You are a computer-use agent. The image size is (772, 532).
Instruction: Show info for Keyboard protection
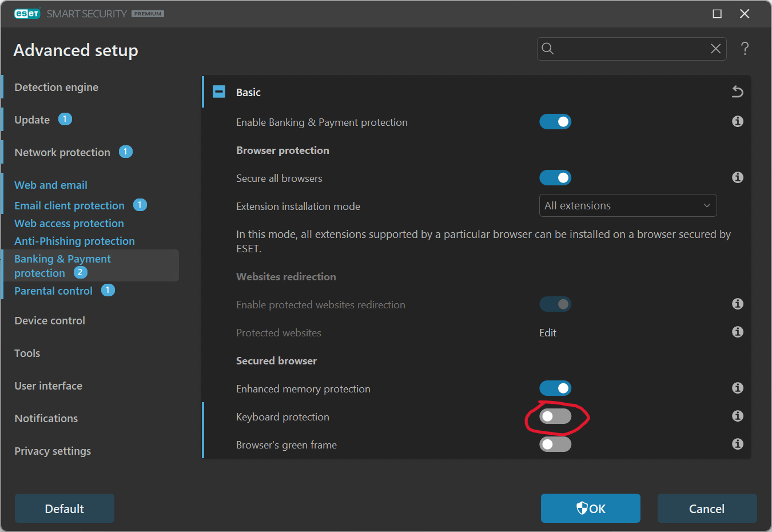pos(738,416)
